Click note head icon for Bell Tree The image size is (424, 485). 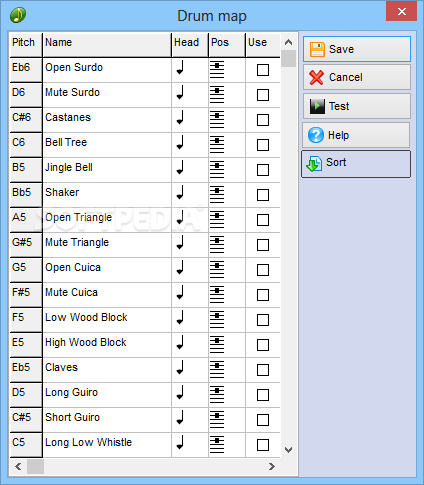(x=180, y=143)
